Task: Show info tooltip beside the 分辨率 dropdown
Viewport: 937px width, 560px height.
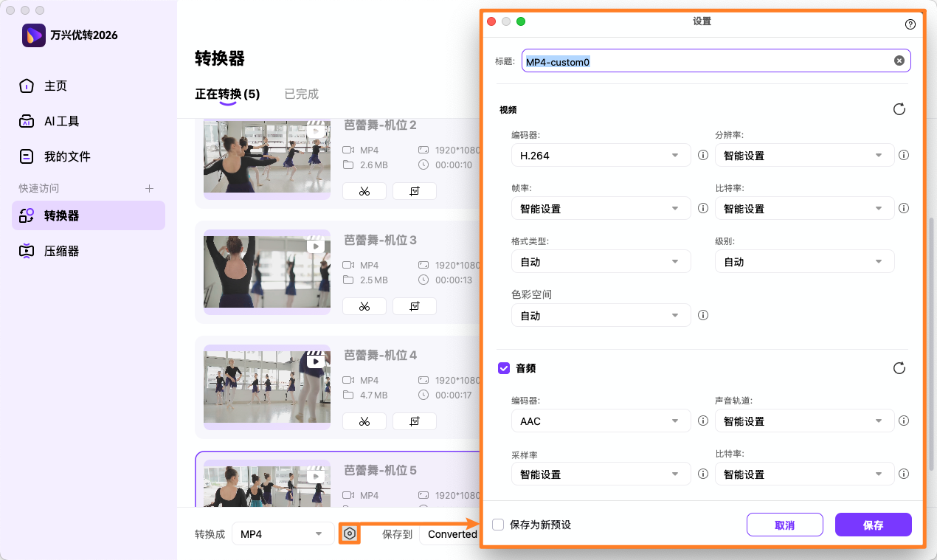Action: coord(904,155)
